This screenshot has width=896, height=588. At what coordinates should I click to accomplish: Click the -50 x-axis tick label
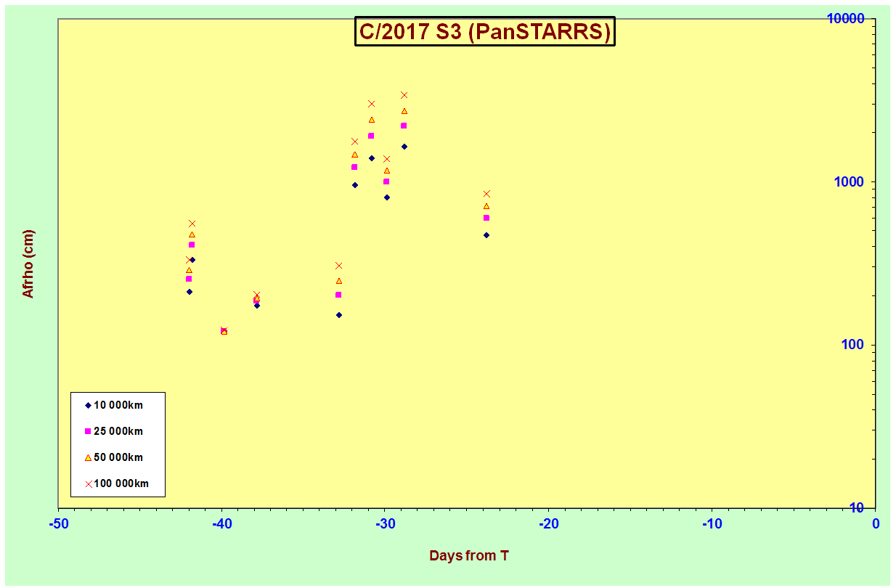click(59, 524)
